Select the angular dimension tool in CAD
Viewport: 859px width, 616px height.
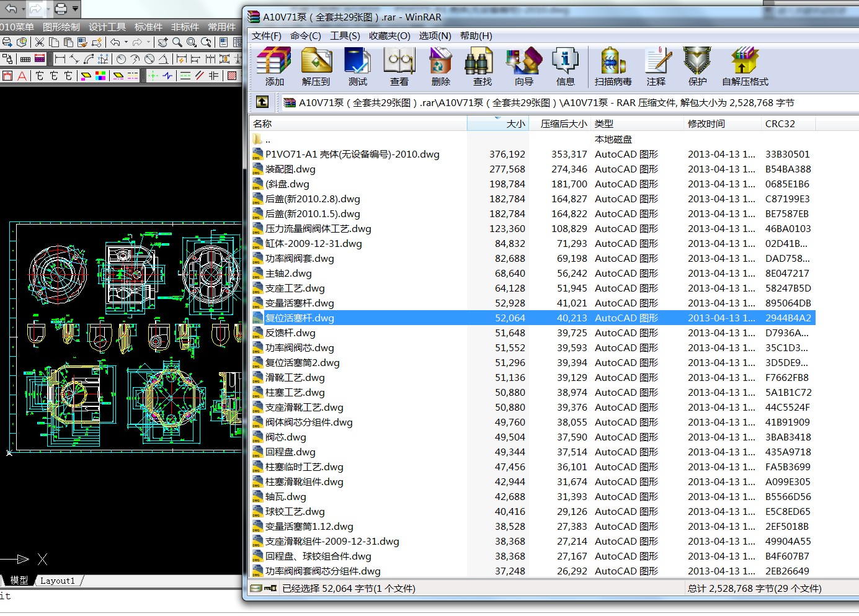(163, 59)
